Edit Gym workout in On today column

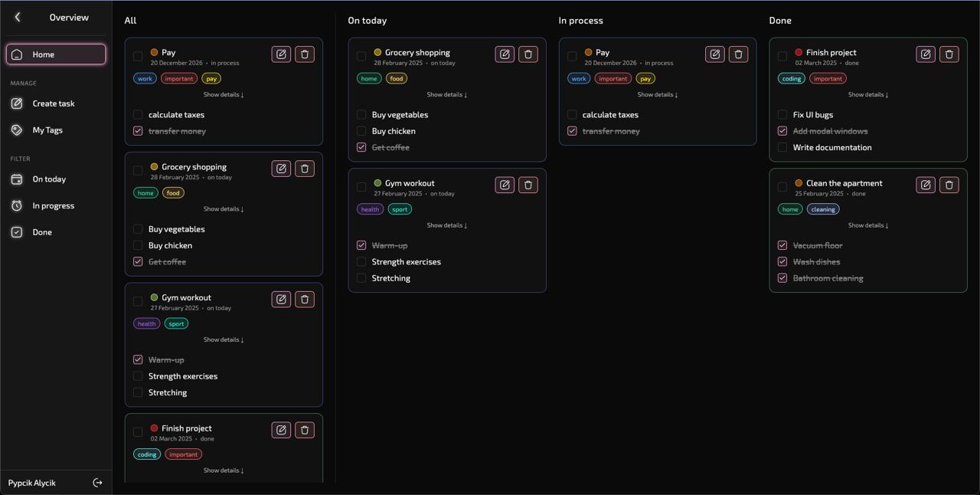(505, 185)
